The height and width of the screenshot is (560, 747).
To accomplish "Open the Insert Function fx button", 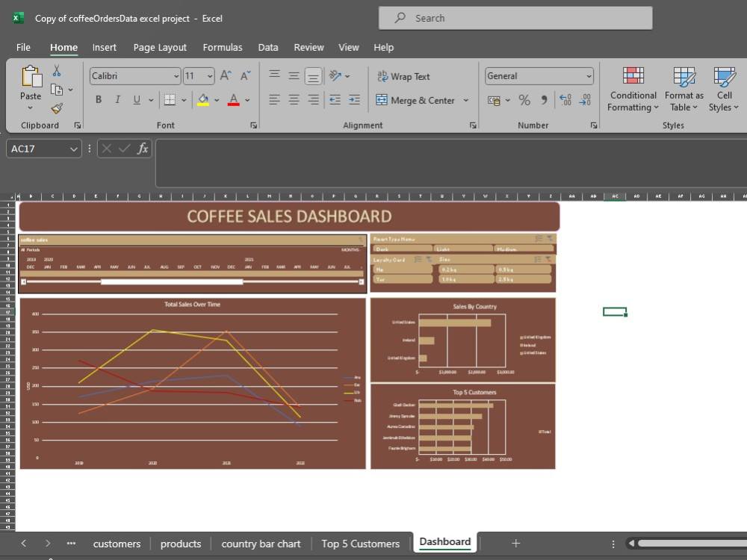I will [x=143, y=149].
